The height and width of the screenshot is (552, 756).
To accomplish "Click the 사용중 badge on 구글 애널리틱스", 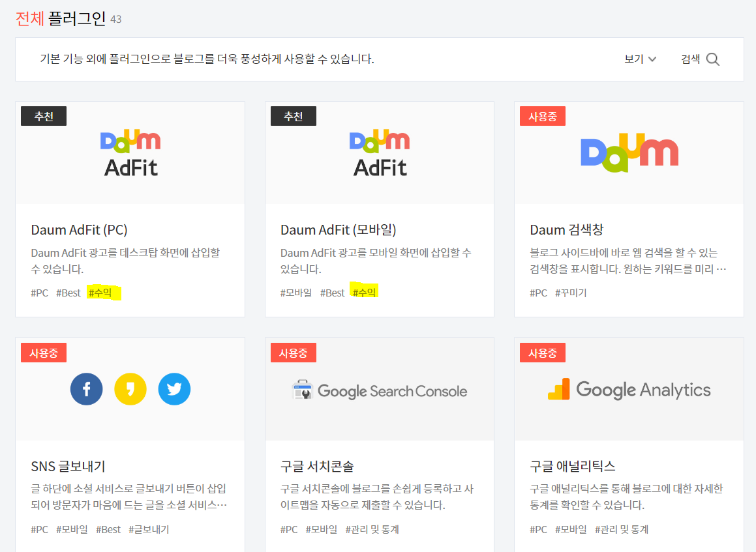I will 543,353.
